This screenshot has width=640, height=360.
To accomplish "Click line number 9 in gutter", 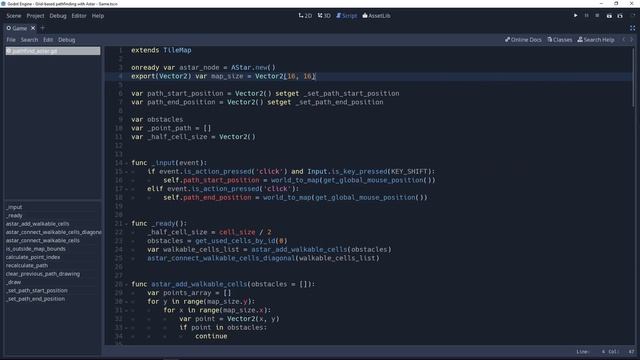I will pos(120,120).
